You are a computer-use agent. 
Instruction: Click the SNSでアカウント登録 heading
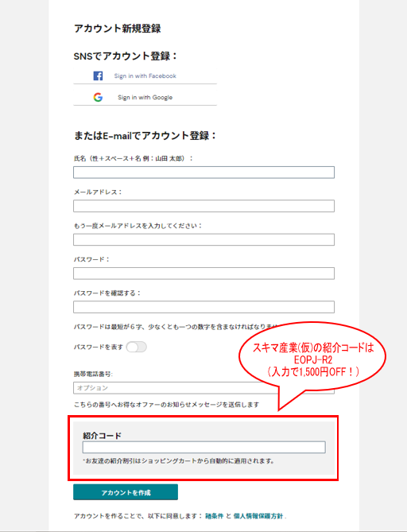pos(126,56)
